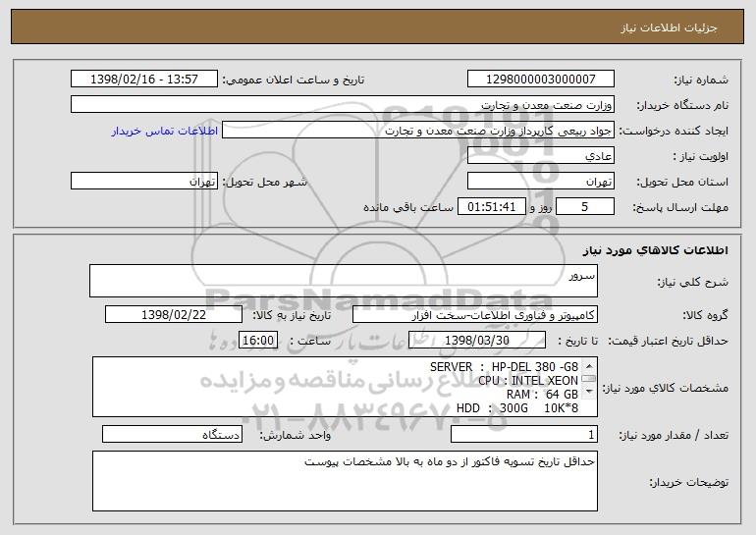This screenshot has height=535, width=756.
Task: Click the delivery province field تهران
Action: pos(540,182)
